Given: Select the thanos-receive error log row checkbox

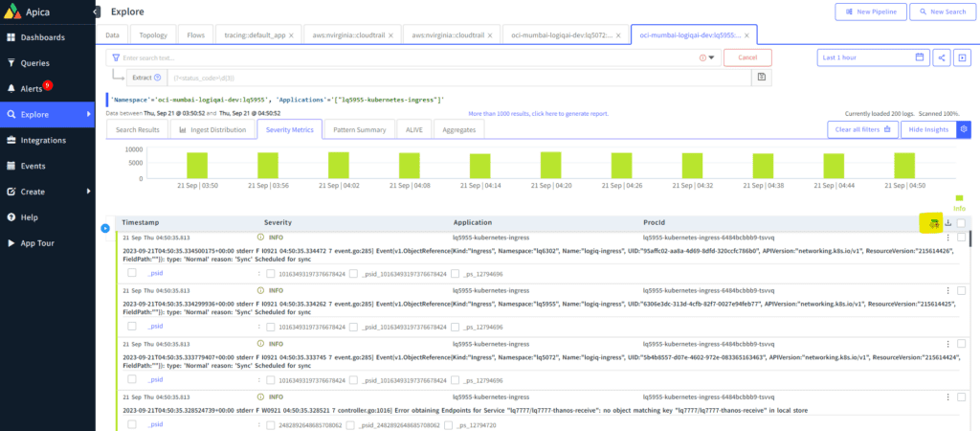Looking at the screenshot, I should (x=961, y=397).
